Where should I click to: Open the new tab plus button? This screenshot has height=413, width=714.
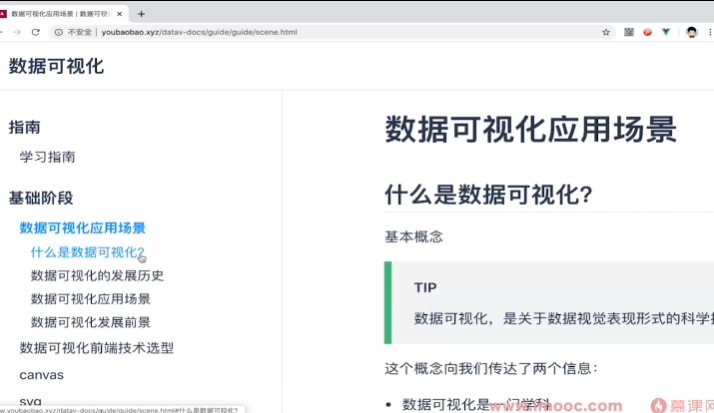coord(141,14)
